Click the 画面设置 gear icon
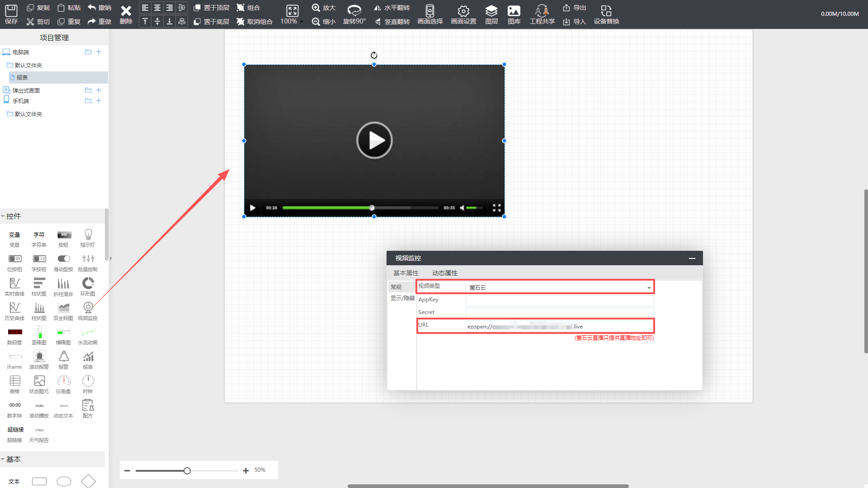Image resolution: width=868 pixels, height=488 pixels. 463,11
